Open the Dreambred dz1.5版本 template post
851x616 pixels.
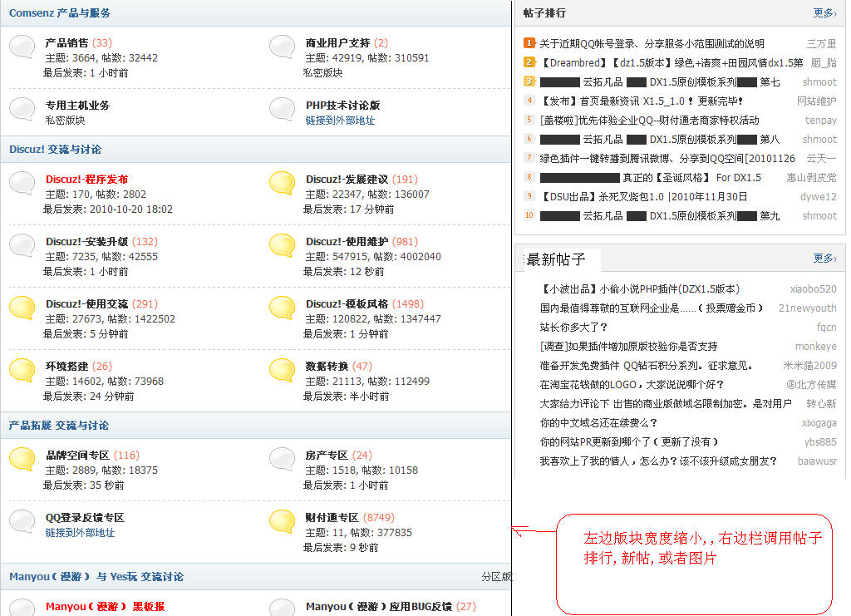coord(671,63)
